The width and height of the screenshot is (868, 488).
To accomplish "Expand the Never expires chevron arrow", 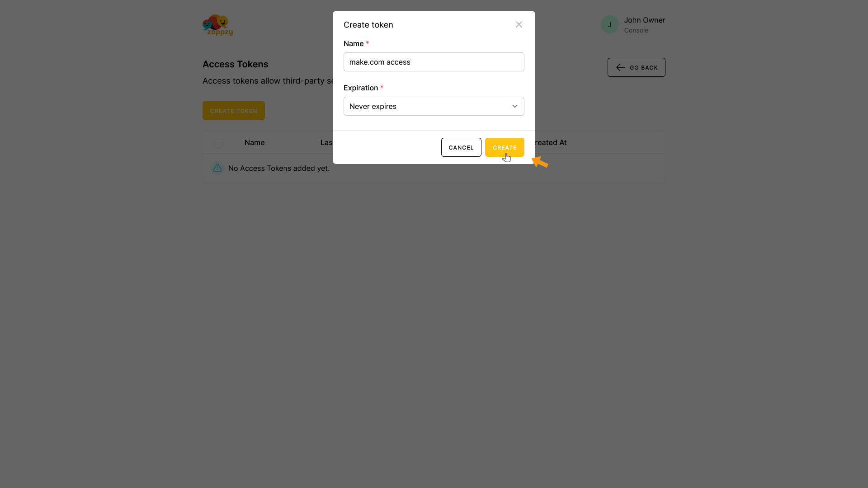I will pos(514,106).
